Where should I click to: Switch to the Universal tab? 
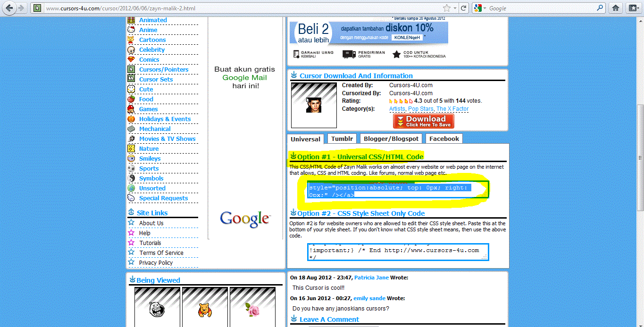305,139
